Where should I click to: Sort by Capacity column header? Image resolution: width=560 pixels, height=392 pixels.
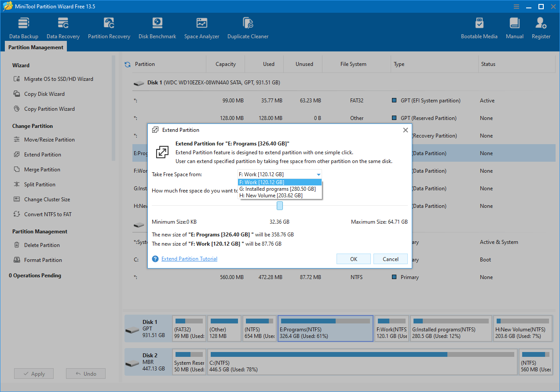pyautogui.click(x=226, y=64)
